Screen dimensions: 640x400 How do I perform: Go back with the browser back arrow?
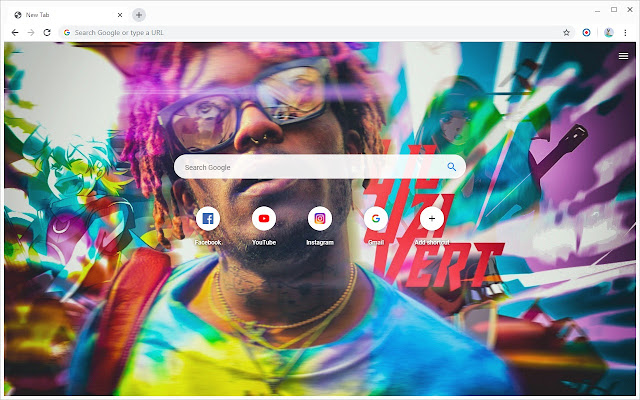pyautogui.click(x=15, y=33)
